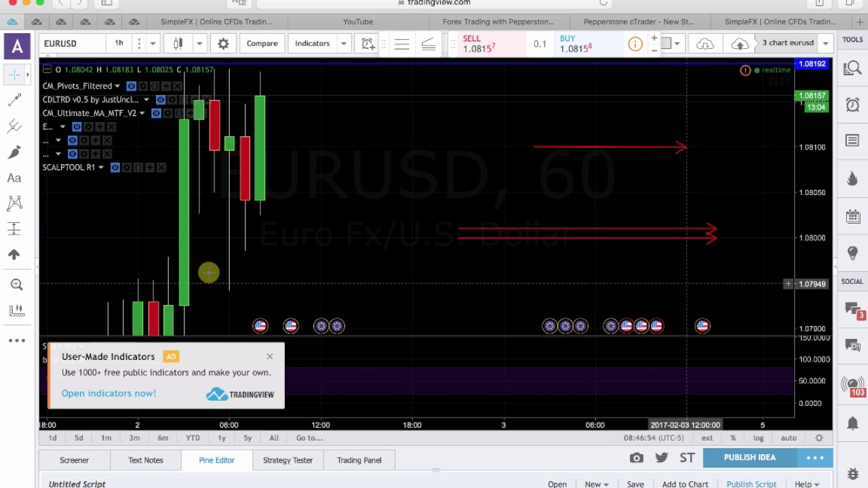
Task: Click the EURUSD symbol input field
Action: [71, 43]
